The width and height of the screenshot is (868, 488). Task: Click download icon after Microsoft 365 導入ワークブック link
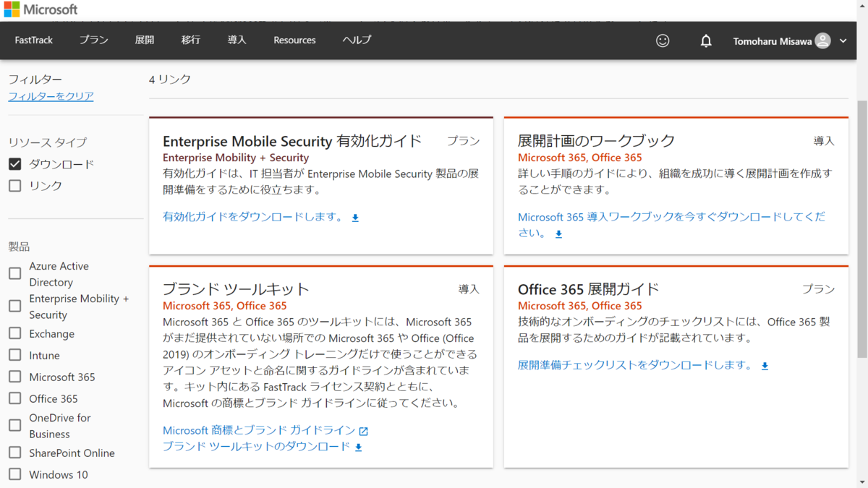[x=558, y=234]
